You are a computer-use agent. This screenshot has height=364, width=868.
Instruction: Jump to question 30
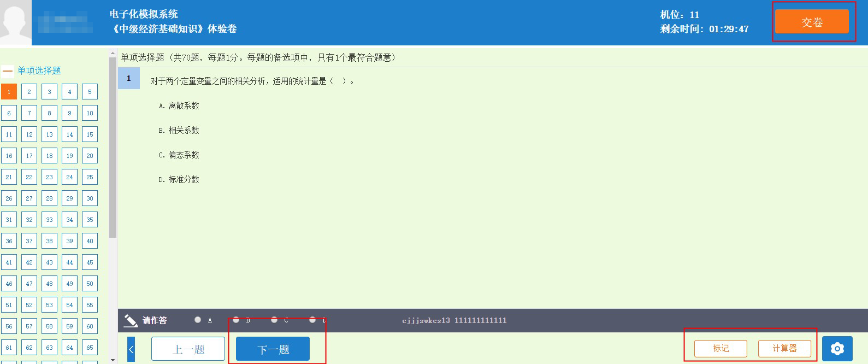pos(90,198)
